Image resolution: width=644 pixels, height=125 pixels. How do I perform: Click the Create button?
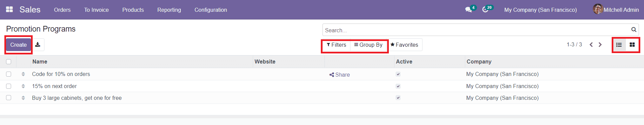19,45
